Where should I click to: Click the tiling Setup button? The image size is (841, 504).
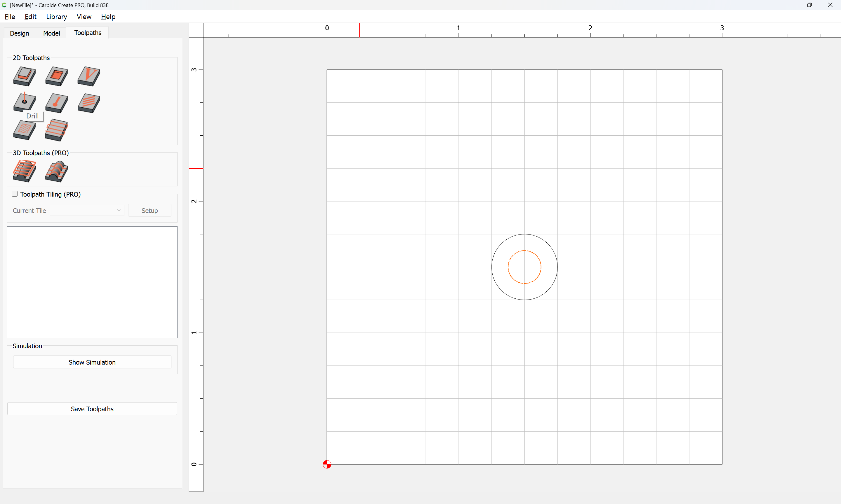click(x=150, y=211)
